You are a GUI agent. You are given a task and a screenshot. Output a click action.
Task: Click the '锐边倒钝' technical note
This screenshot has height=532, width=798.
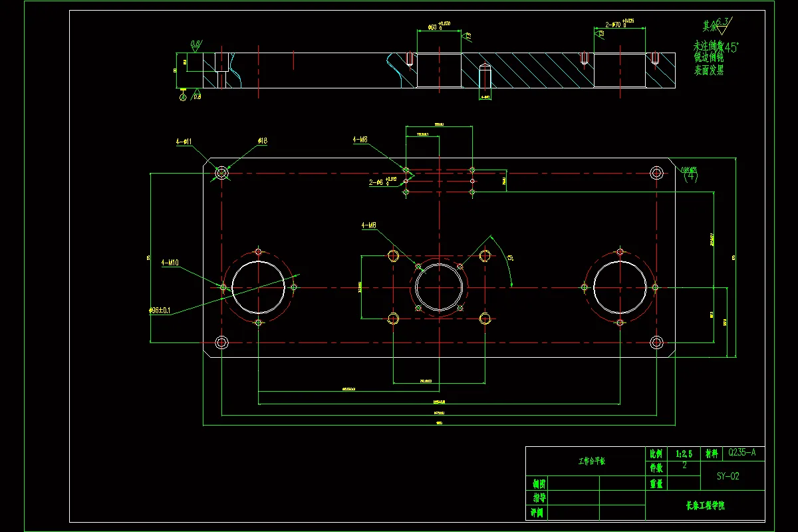point(708,59)
